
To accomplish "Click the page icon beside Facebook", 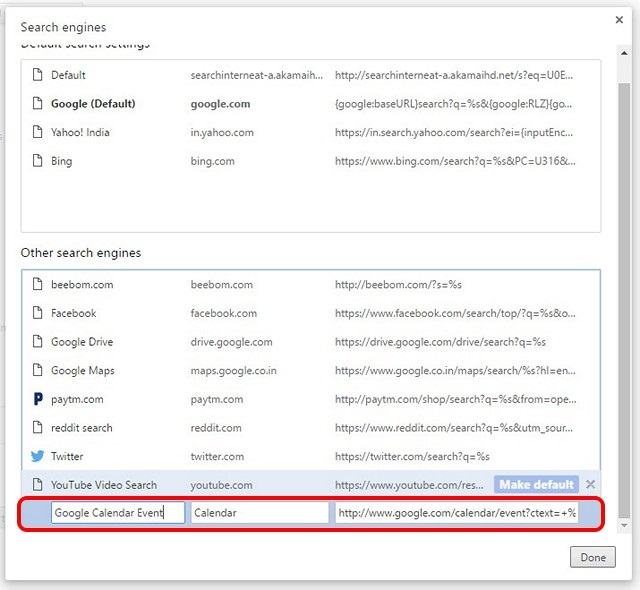I will coord(38,313).
